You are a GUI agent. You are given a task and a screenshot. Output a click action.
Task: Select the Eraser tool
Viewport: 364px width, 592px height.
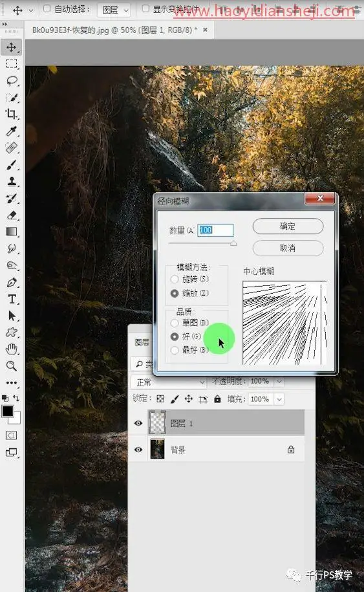[x=12, y=215]
